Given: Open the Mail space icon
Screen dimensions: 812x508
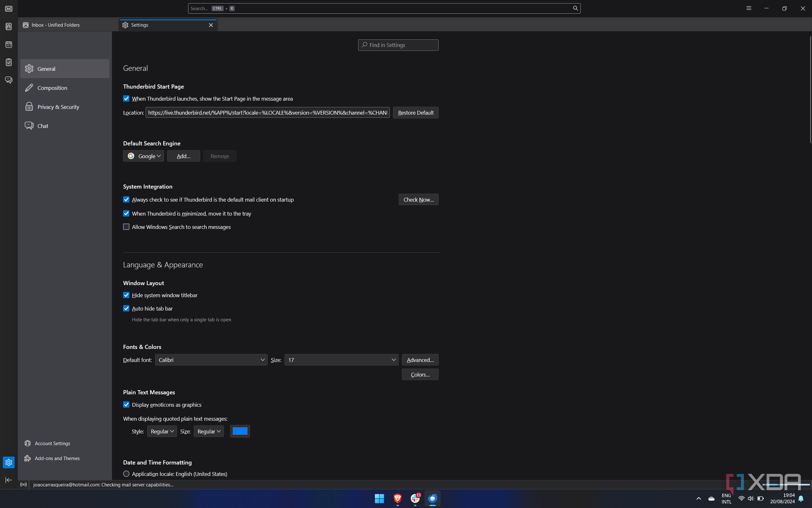Looking at the screenshot, I should click(x=9, y=9).
